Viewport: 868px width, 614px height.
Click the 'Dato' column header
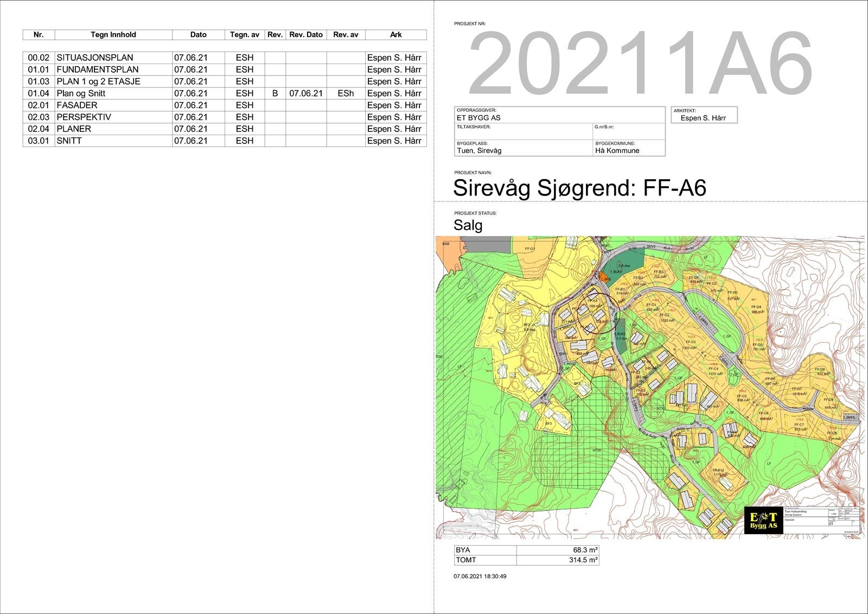(x=199, y=35)
